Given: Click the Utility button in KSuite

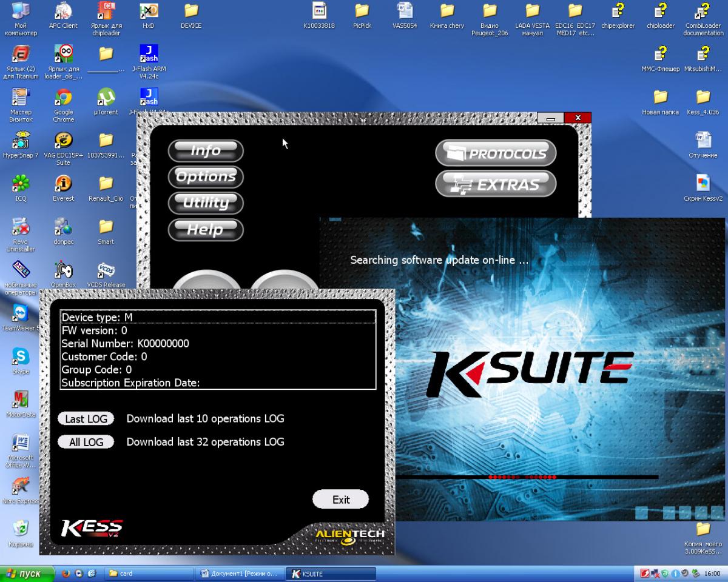Looking at the screenshot, I should pyautogui.click(x=206, y=203).
